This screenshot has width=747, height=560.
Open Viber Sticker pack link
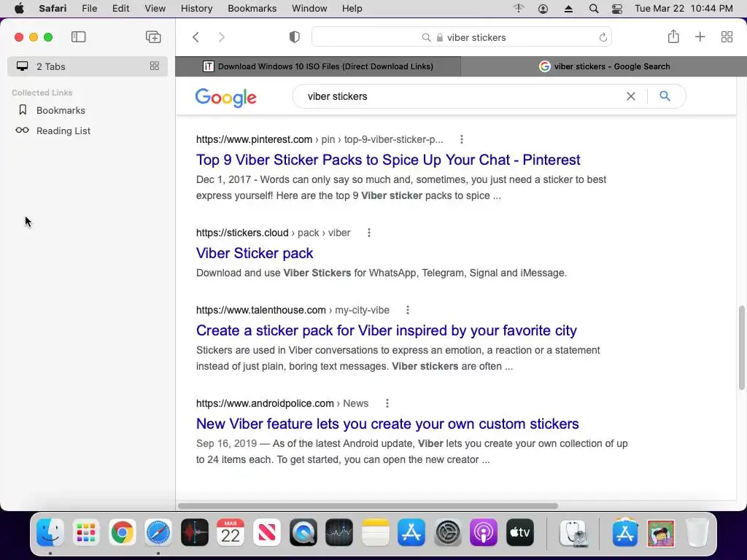(x=255, y=253)
